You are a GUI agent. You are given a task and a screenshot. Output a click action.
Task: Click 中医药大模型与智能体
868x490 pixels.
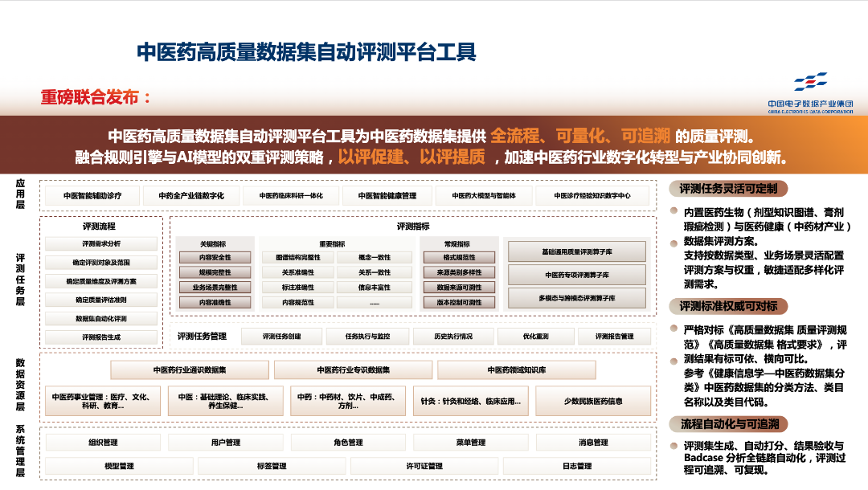(x=484, y=196)
